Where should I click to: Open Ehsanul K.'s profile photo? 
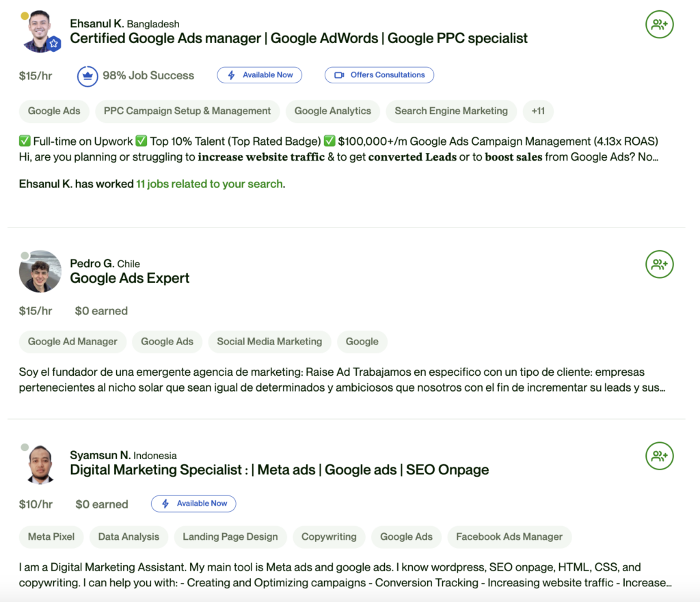40,31
